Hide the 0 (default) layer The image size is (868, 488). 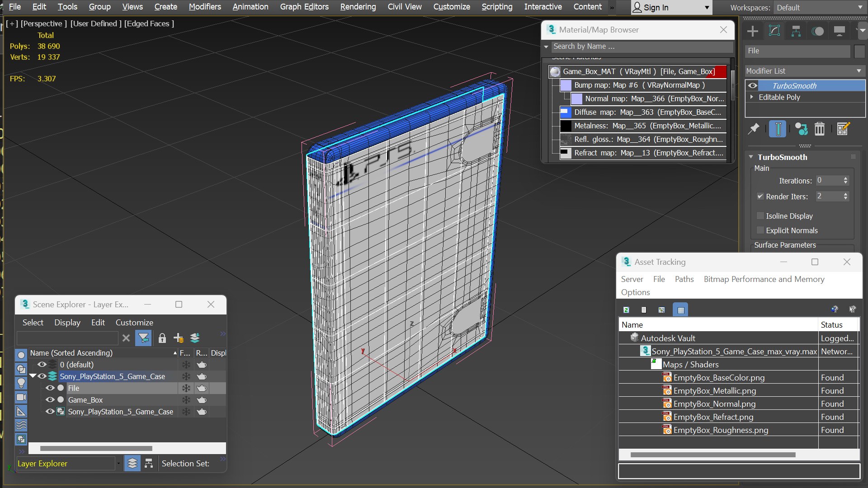[x=42, y=365]
